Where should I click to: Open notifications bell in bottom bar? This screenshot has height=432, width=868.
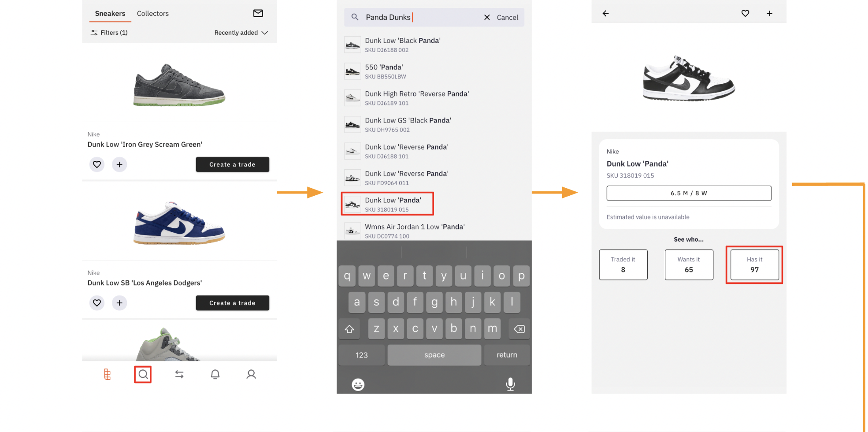click(215, 374)
